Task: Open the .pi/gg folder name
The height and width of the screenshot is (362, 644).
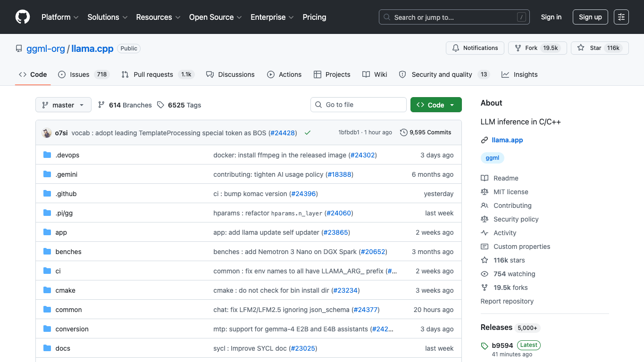Action: point(64,213)
